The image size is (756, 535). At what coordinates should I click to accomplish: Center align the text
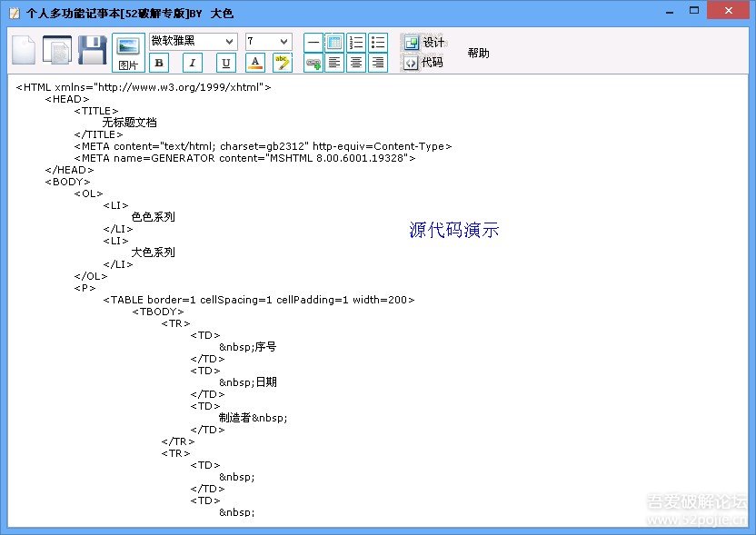pyautogui.click(x=356, y=63)
